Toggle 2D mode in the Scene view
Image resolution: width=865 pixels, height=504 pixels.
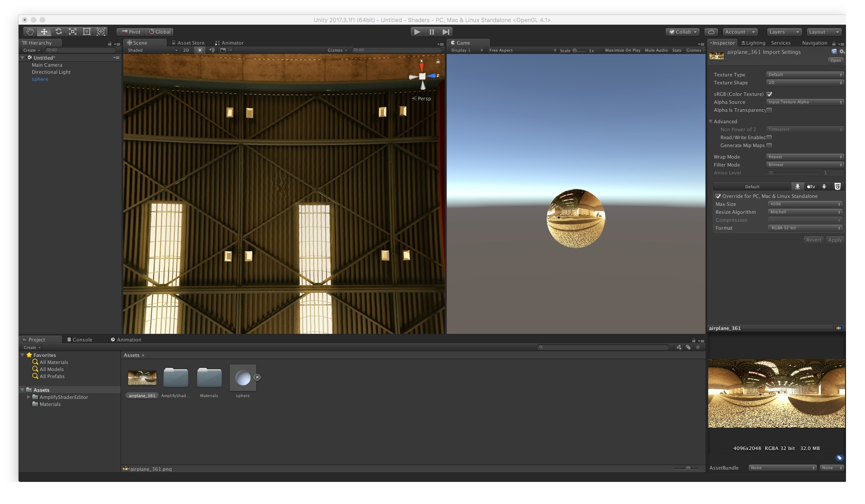[x=186, y=50]
